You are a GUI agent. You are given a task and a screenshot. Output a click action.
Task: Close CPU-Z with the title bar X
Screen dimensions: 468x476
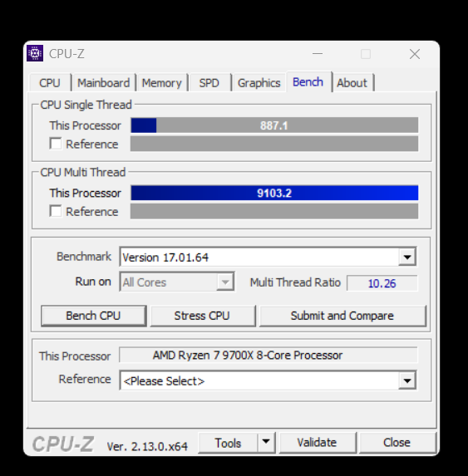(x=415, y=54)
